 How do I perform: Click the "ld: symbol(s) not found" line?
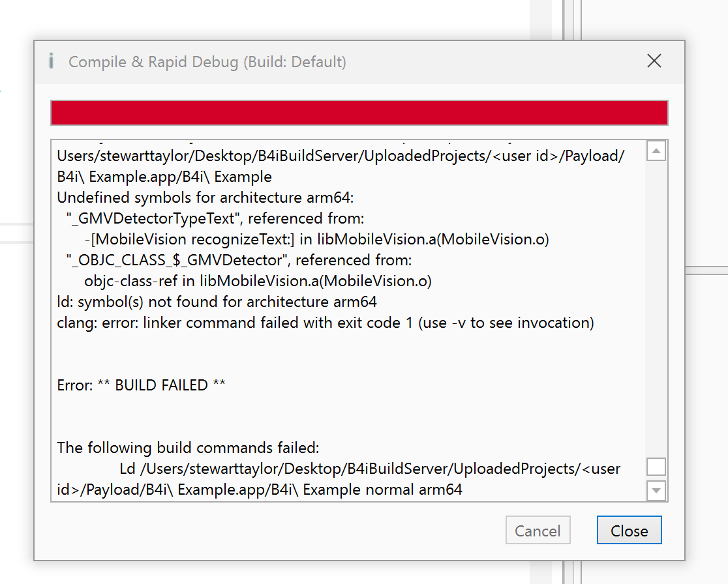click(217, 302)
